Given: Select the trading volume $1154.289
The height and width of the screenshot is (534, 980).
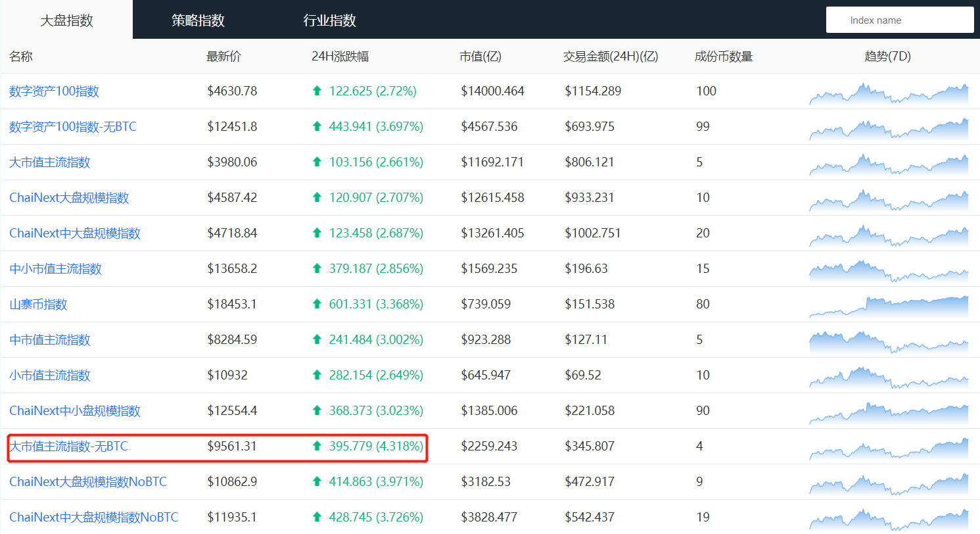Looking at the screenshot, I should pyautogui.click(x=593, y=91).
